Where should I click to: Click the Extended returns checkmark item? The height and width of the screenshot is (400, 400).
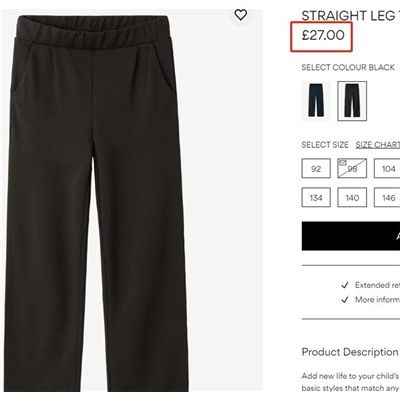(370, 285)
